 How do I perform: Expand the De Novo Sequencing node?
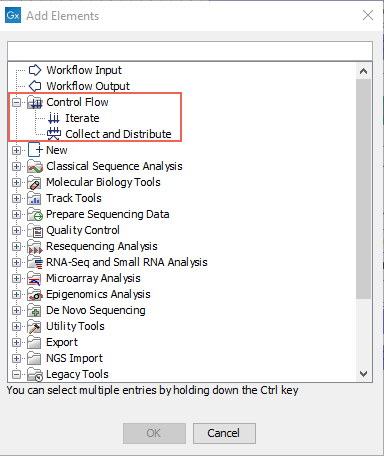click(x=16, y=310)
